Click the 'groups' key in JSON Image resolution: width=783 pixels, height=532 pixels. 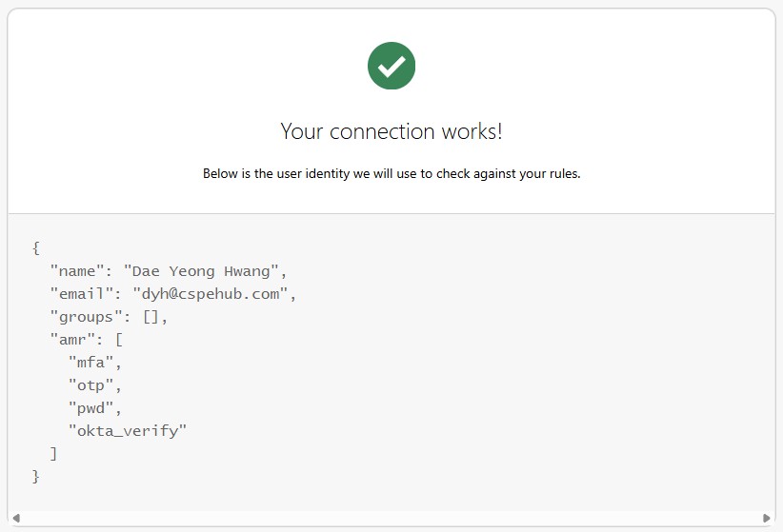click(87, 317)
